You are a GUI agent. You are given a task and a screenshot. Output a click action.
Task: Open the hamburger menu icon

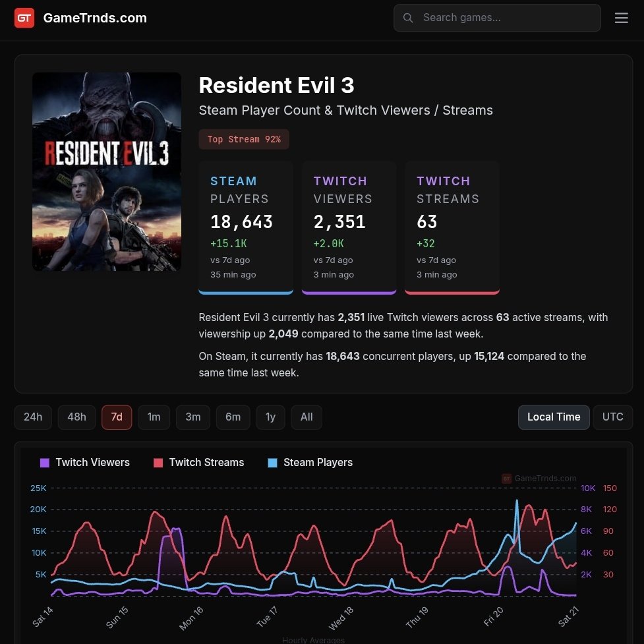pos(621,18)
